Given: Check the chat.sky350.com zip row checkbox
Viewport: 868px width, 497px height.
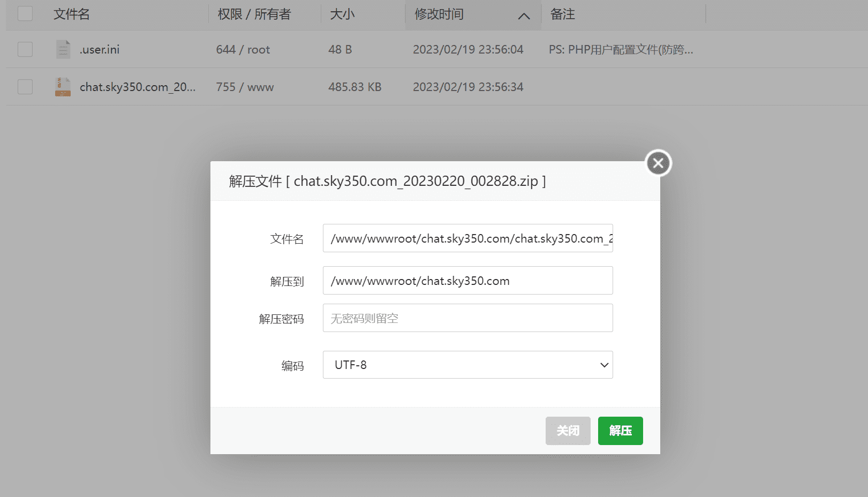Looking at the screenshot, I should point(25,87).
